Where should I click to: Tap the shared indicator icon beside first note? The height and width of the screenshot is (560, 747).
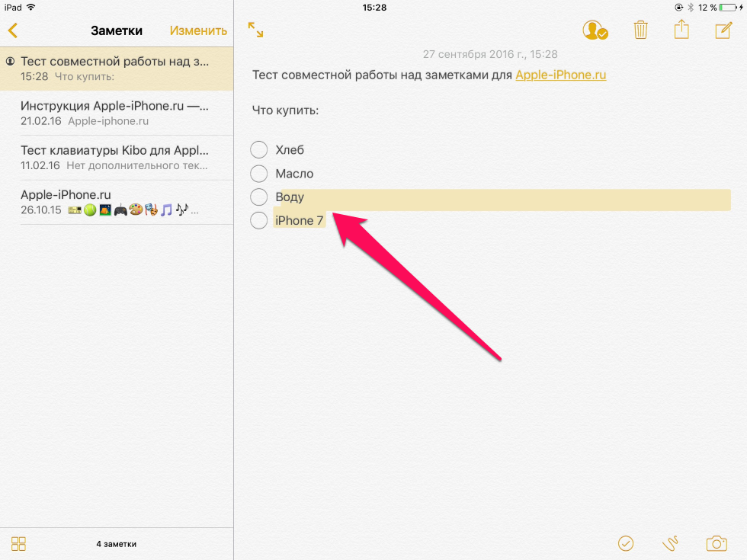point(10,61)
